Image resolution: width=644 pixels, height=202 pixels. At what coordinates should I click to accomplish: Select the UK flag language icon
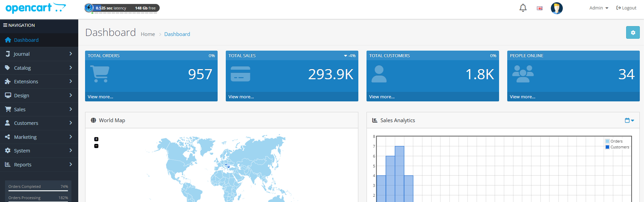(x=540, y=8)
